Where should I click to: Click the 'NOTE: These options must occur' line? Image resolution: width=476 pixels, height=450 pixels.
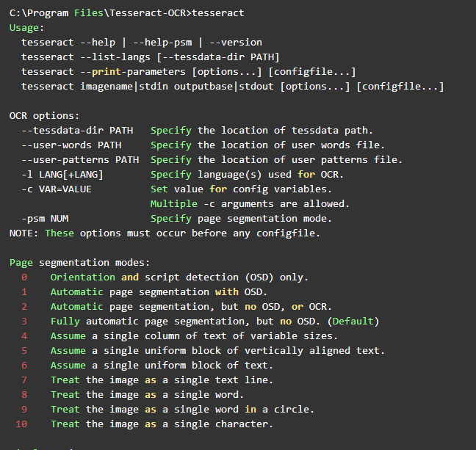point(165,233)
